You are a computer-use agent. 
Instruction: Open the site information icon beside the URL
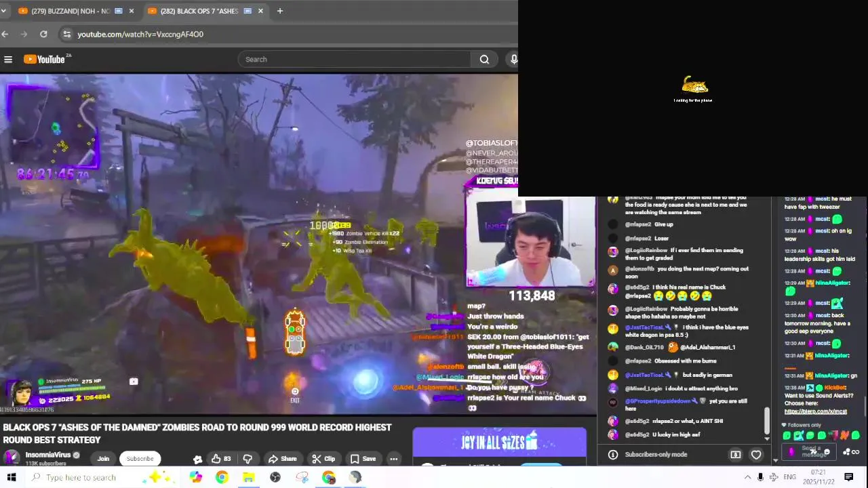66,34
